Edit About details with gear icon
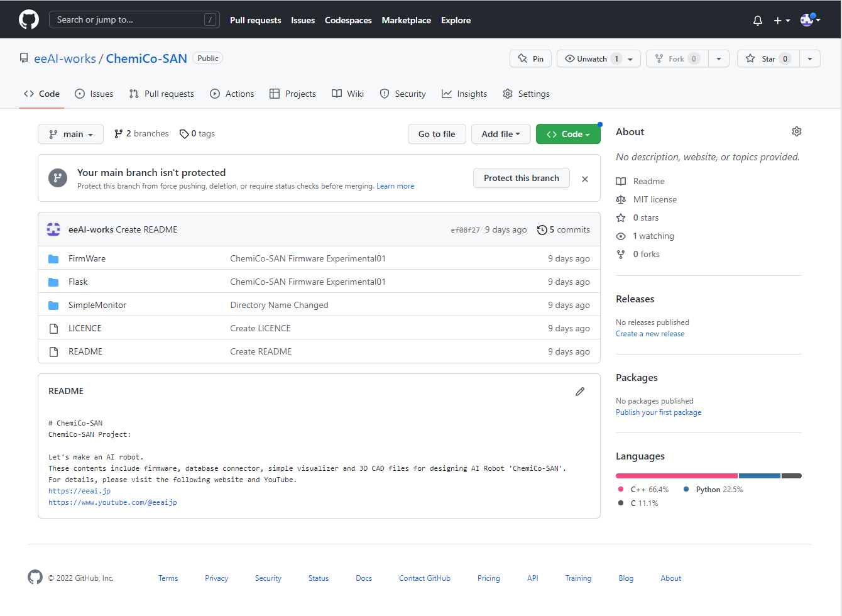 coord(797,131)
